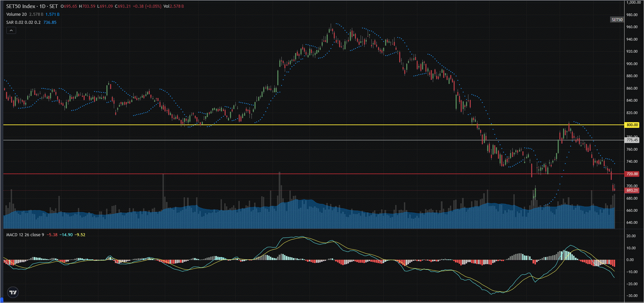The width and height of the screenshot is (644, 303).
Task: Click the volume value 2.578 B in legend
Action: 36,14
